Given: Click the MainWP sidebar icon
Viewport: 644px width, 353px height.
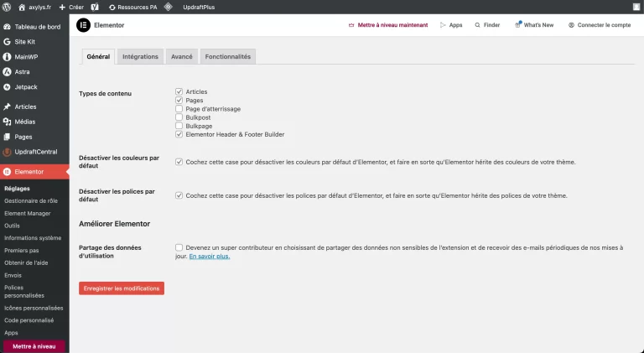Looking at the screenshot, I should (x=7, y=57).
